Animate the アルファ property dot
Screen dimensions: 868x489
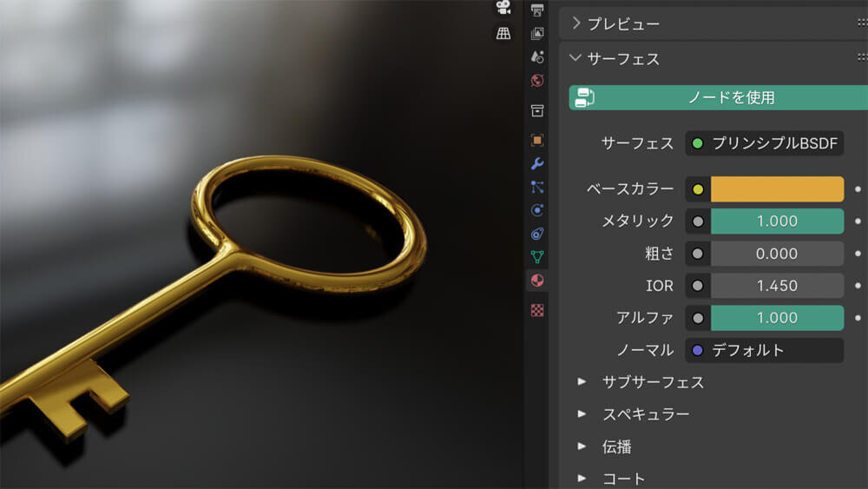click(858, 318)
